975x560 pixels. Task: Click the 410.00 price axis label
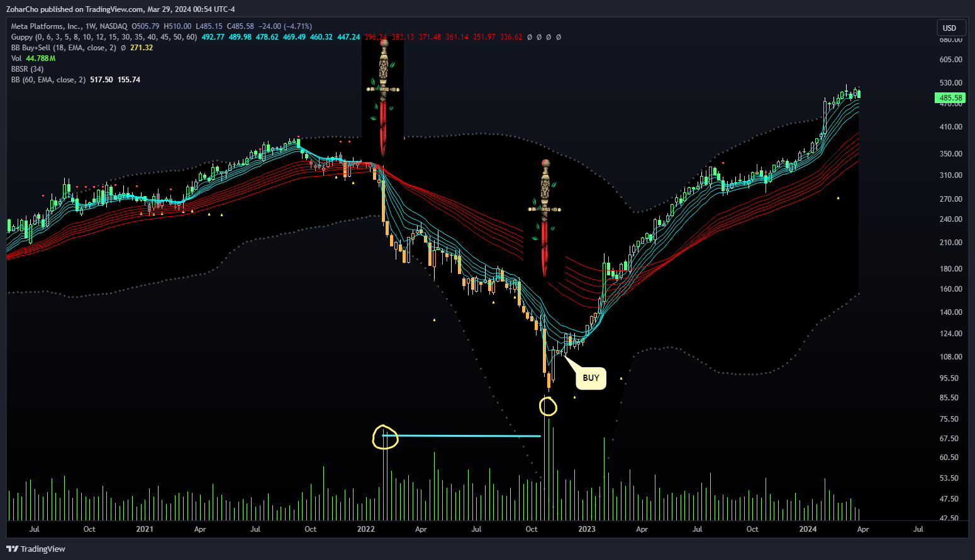[950, 127]
